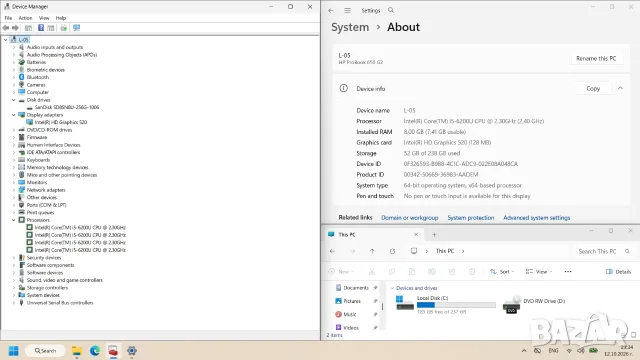This screenshot has width=640, height=360.
Task: Select Intel(R) HD Graphics 520 adapter
Action: click(61, 122)
